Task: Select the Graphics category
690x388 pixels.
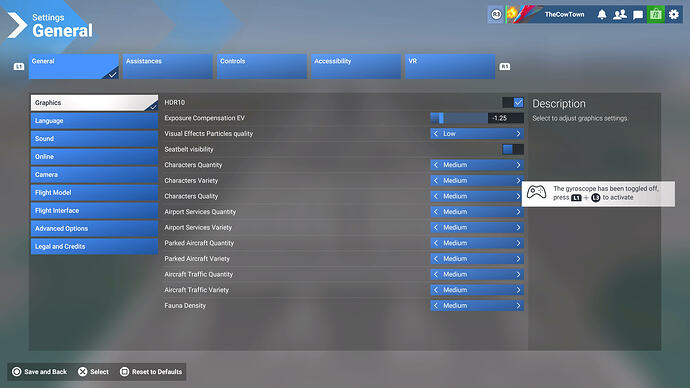Action: point(94,102)
